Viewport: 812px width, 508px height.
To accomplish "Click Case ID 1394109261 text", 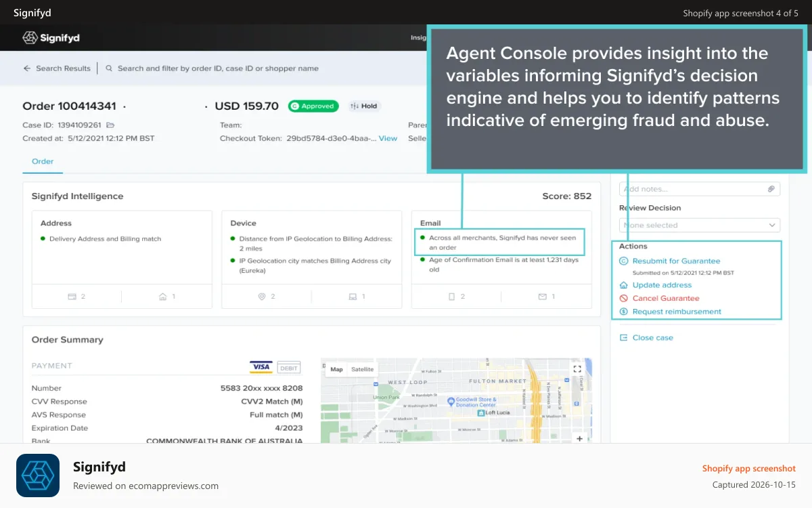I will 62,125.
